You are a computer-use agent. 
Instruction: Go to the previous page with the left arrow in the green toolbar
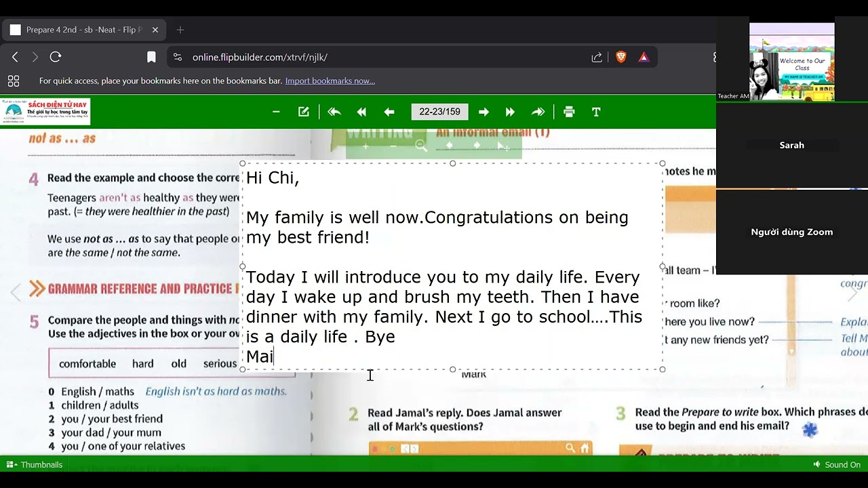point(389,112)
